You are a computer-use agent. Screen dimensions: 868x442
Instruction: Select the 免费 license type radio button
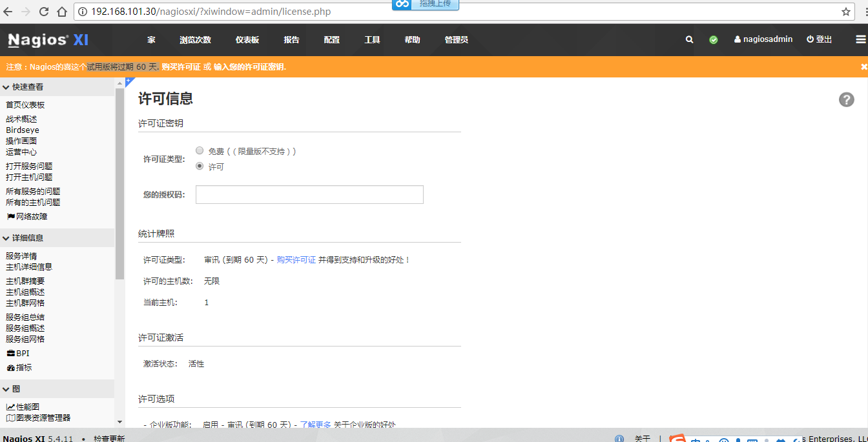(200, 150)
